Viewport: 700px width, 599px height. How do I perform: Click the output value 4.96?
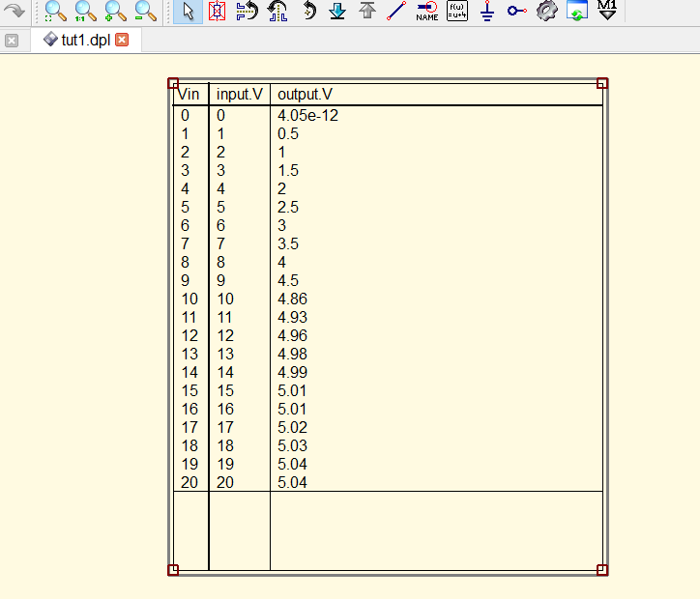[292, 335]
